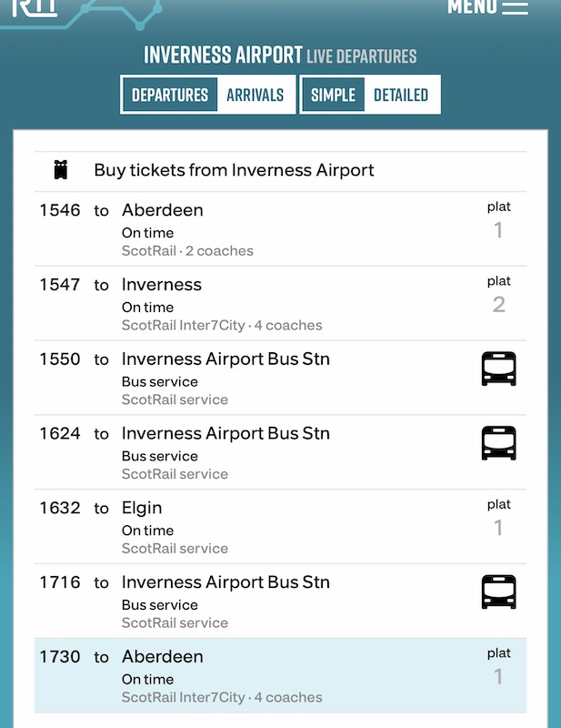Open 1550 bus to Inverness Airport Bus Stn
The width and height of the screenshot is (561, 728).
click(225, 359)
